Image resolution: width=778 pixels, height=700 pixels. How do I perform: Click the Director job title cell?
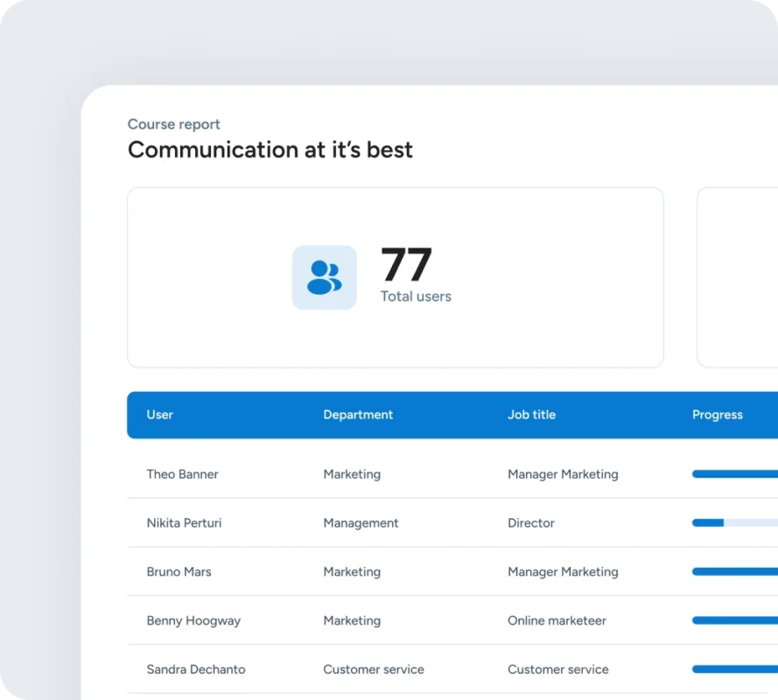pos(531,523)
